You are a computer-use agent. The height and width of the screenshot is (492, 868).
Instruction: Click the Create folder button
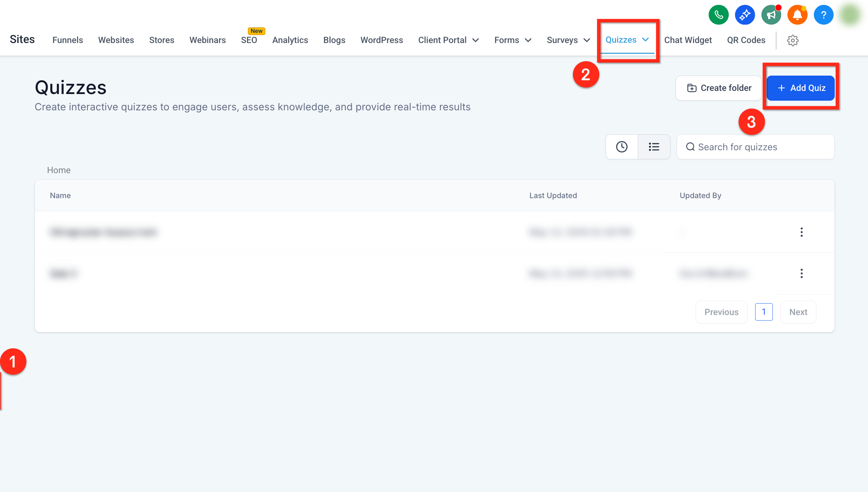tap(719, 88)
